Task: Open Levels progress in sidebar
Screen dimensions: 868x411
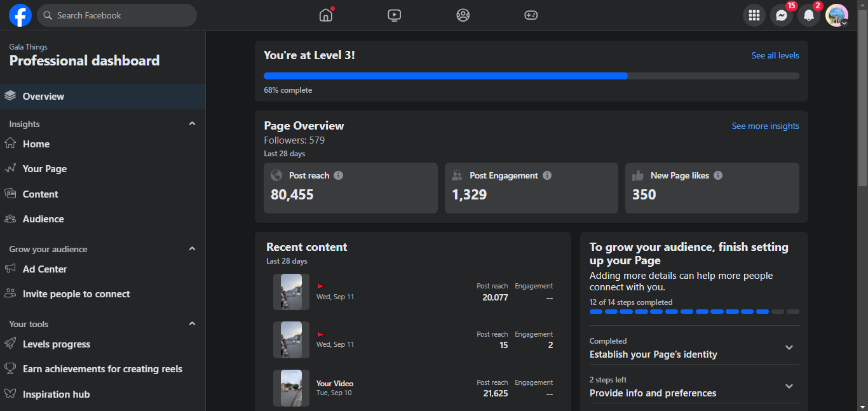Action: [56, 344]
